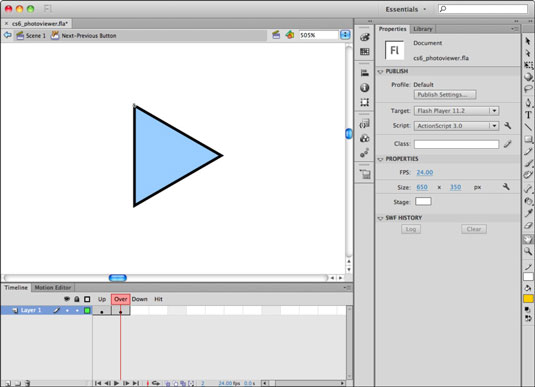Click back arrow to exit symbol editing

(8, 35)
